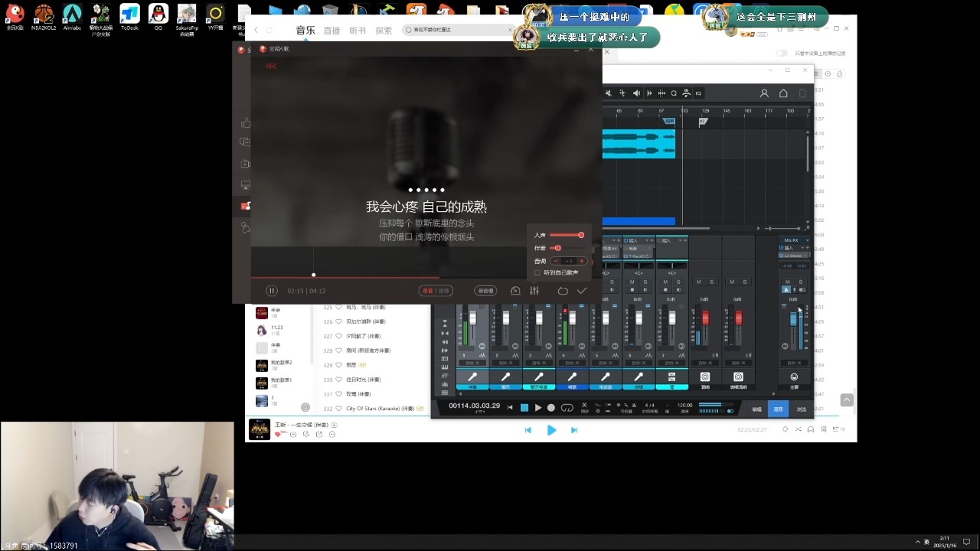Toggle record arm on mixer channel 6
The width and height of the screenshot is (980, 551).
[x=632, y=289]
